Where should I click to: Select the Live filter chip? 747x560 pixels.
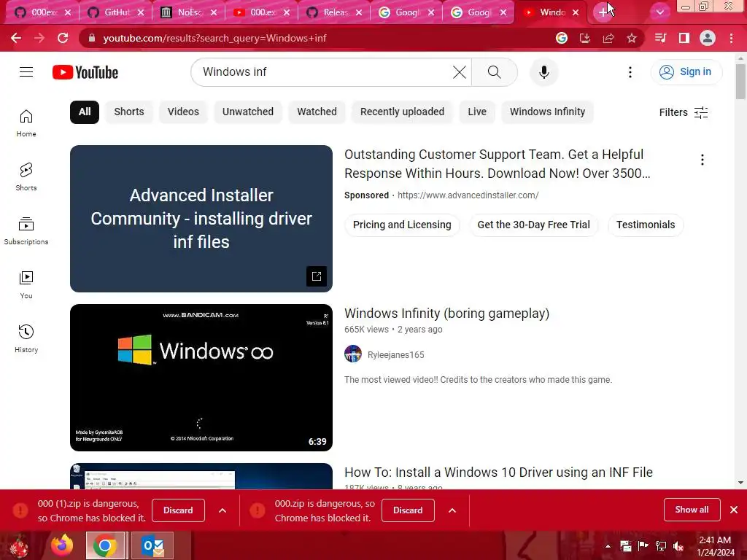[x=477, y=112]
